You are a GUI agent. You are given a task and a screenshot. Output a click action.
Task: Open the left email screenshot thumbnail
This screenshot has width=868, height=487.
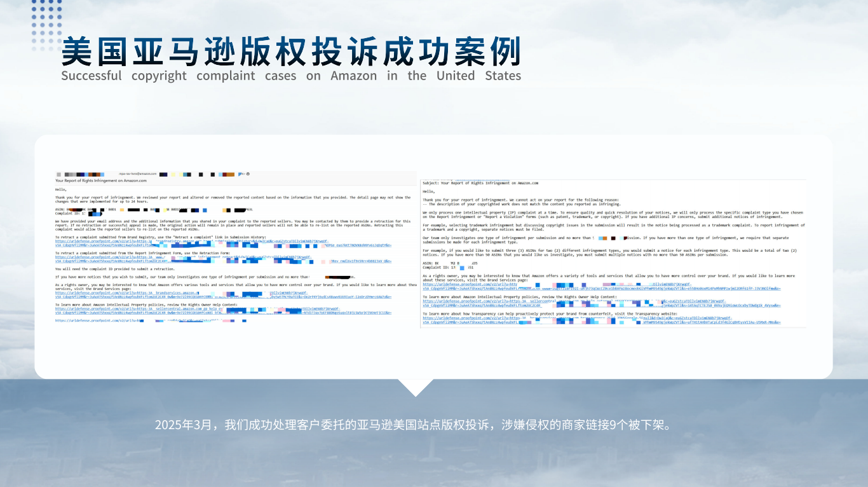(x=236, y=247)
